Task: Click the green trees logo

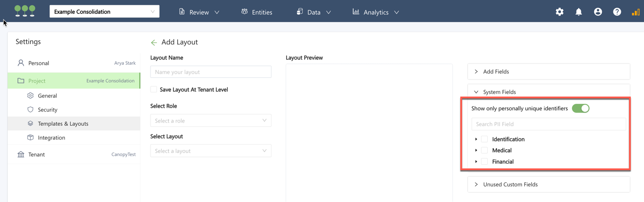Action: click(25, 11)
